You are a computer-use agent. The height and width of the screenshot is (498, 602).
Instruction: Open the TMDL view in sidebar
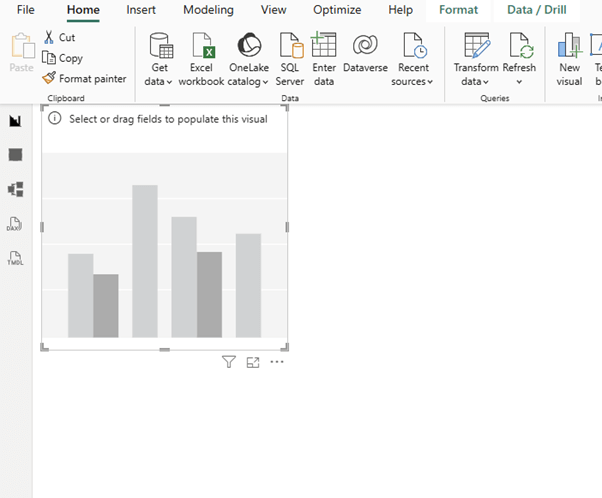point(15,258)
